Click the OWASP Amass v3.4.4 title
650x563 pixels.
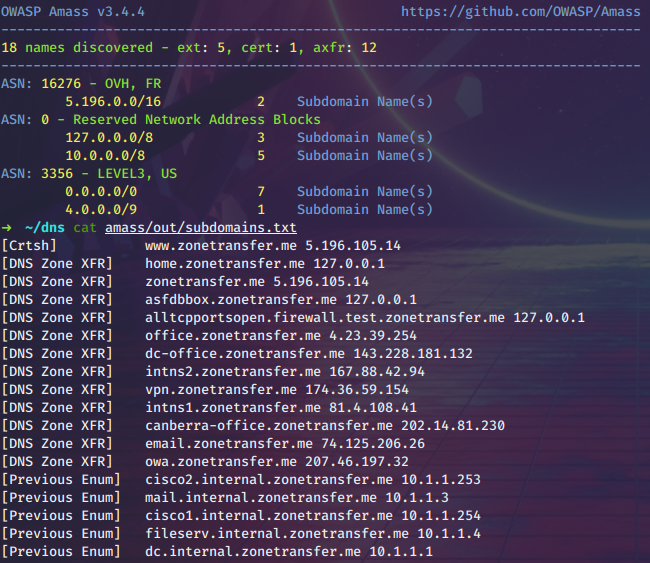pyautogui.click(x=72, y=12)
